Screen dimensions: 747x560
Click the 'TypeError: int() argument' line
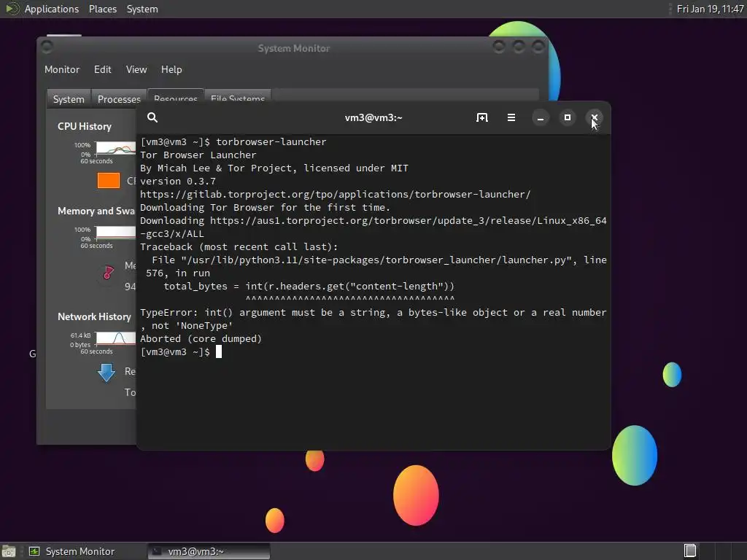pyautogui.click(x=373, y=313)
